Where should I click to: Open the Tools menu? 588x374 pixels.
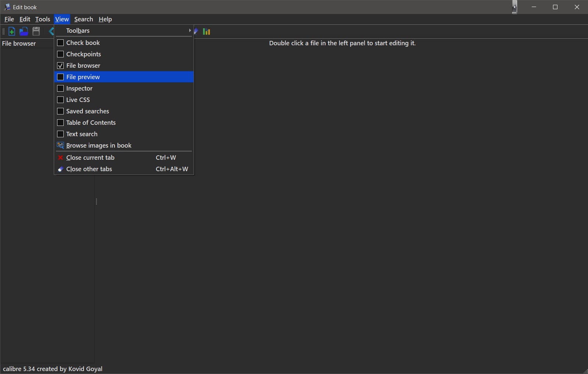click(x=42, y=19)
